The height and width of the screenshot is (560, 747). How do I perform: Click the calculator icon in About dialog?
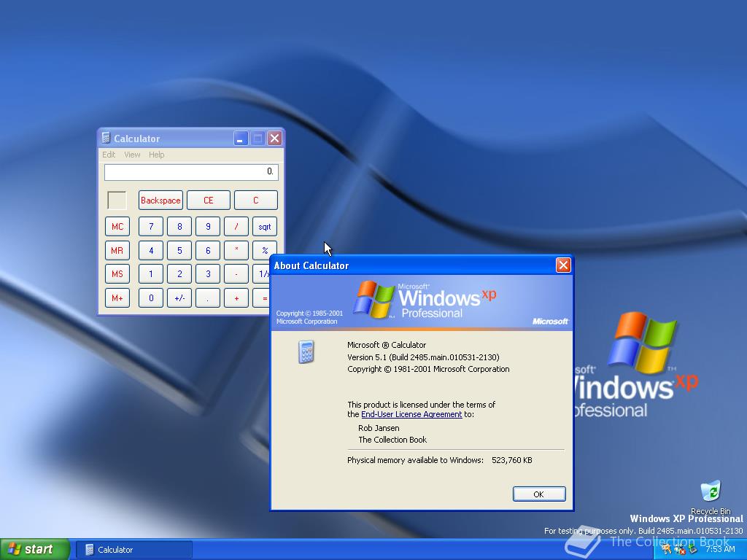coord(306,352)
